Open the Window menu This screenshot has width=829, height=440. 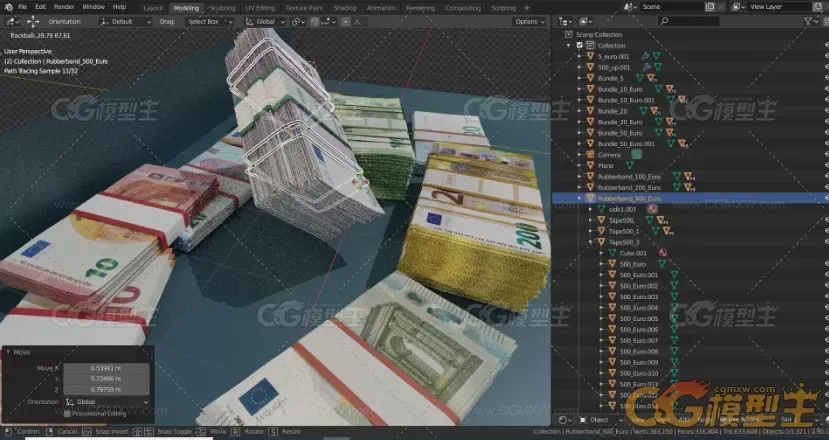tap(94, 7)
